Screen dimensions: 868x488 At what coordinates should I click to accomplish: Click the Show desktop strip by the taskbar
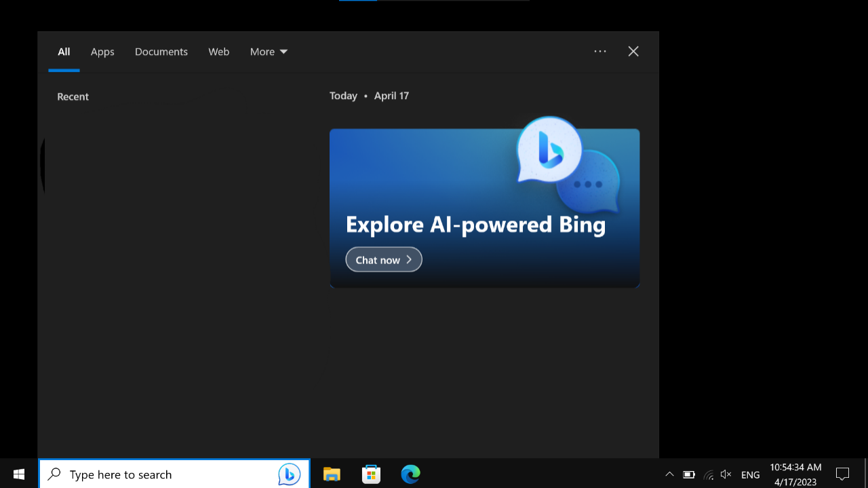point(865,474)
